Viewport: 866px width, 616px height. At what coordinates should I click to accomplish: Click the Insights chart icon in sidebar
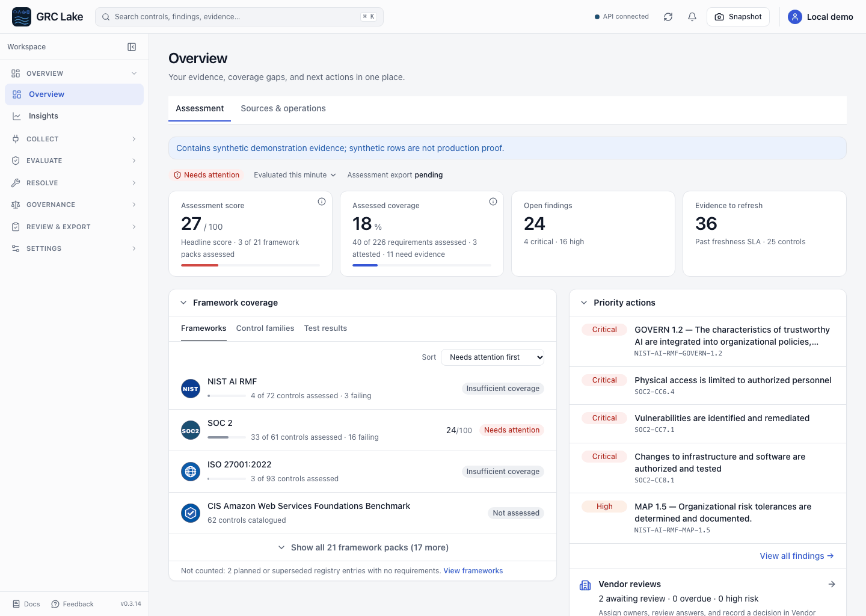click(x=17, y=116)
